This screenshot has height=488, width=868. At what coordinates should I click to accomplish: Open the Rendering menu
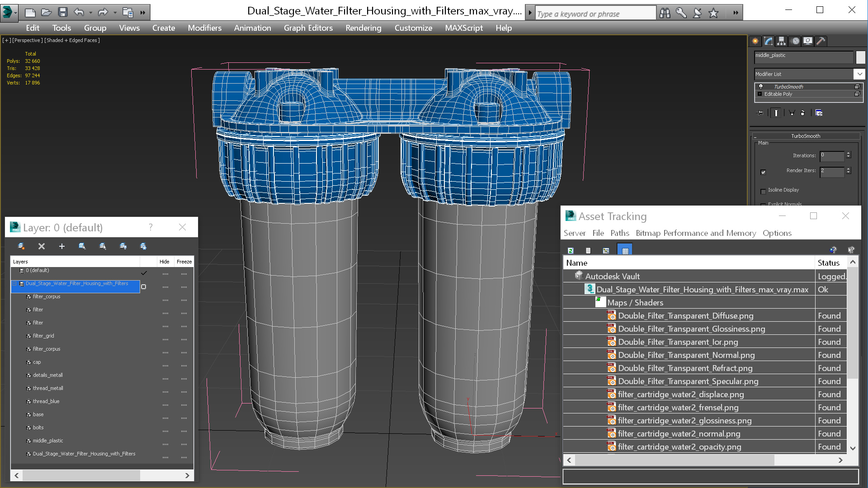[363, 28]
